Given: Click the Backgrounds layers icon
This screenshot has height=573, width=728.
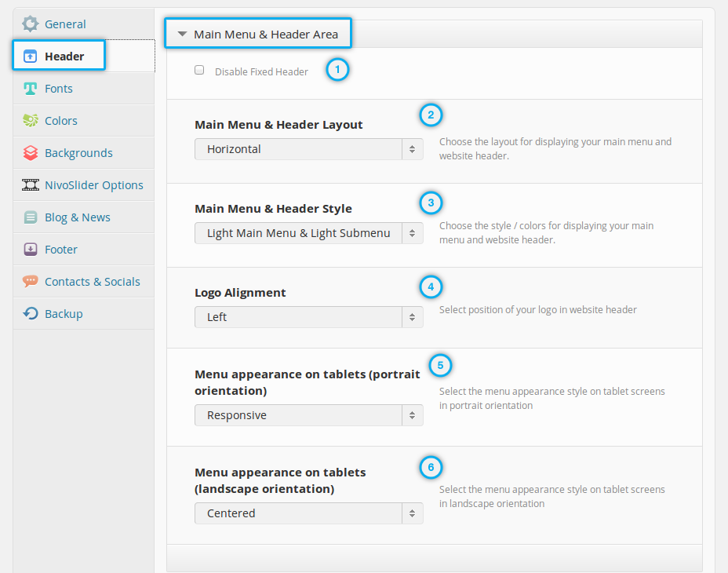Looking at the screenshot, I should (31, 153).
